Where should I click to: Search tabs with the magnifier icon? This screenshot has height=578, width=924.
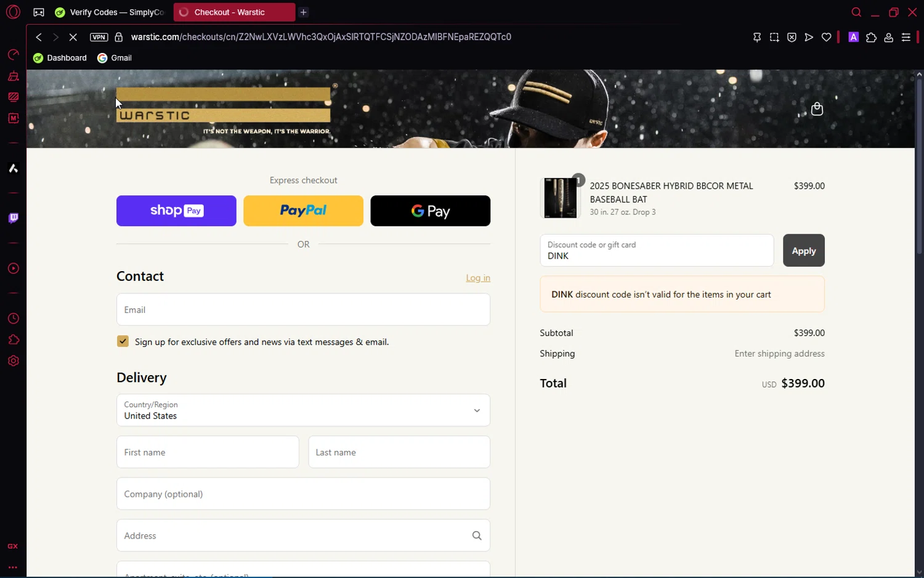[856, 12]
